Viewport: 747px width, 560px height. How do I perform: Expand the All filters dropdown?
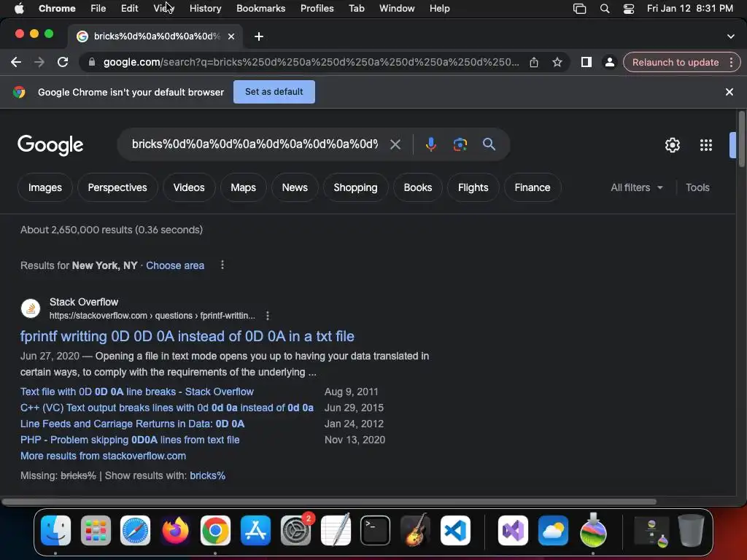(x=637, y=187)
